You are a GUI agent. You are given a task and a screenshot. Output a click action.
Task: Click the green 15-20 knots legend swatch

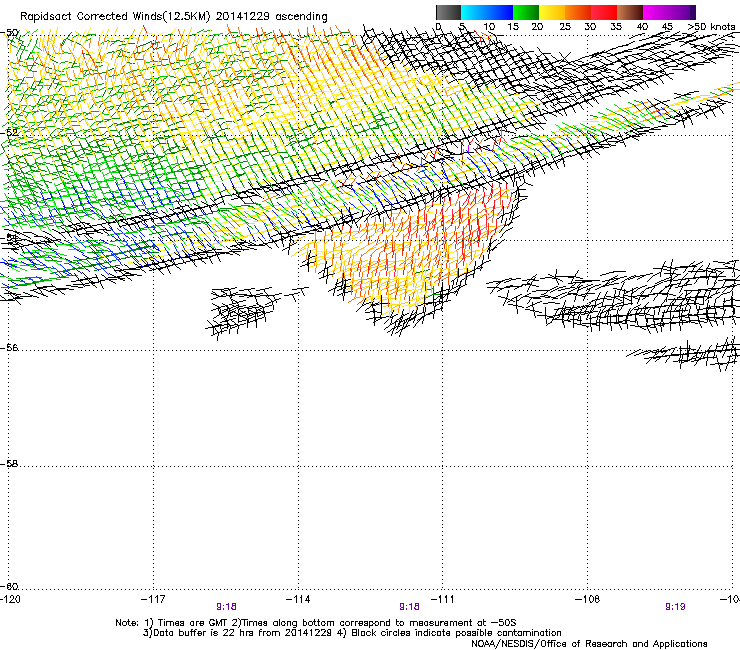[526, 12]
